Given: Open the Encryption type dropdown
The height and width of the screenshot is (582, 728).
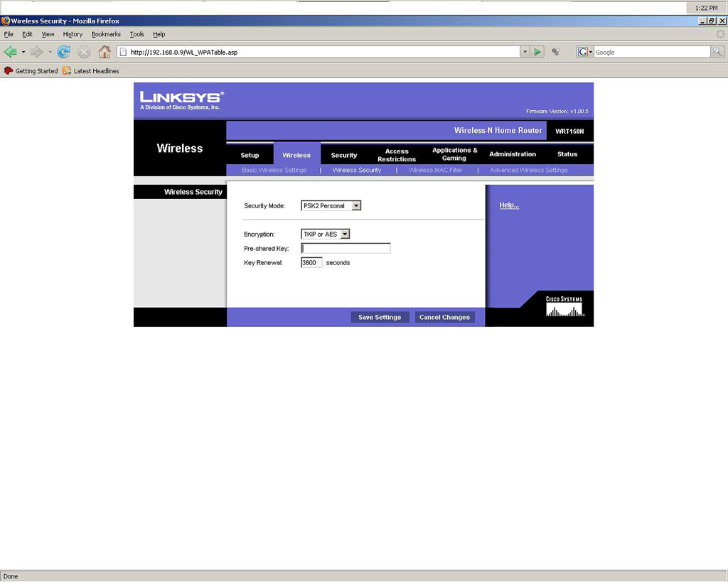Looking at the screenshot, I should (x=345, y=235).
